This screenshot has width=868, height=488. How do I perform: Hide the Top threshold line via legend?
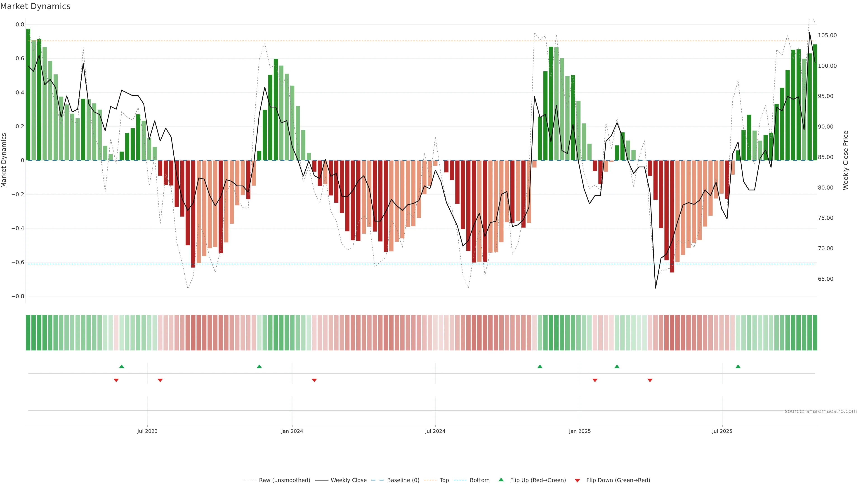coord(444,480)
